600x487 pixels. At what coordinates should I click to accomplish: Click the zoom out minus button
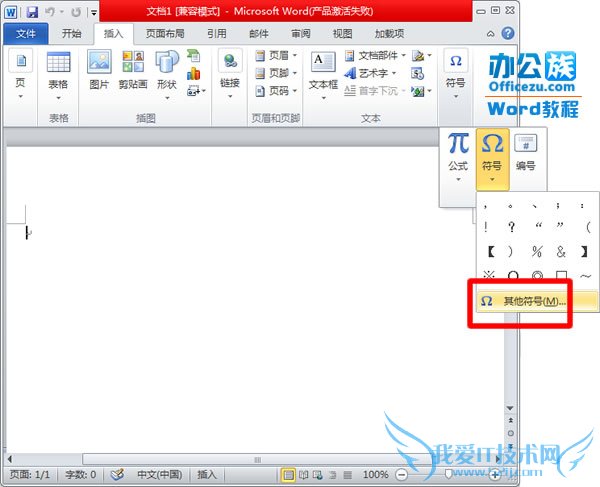tap(401, 475)
